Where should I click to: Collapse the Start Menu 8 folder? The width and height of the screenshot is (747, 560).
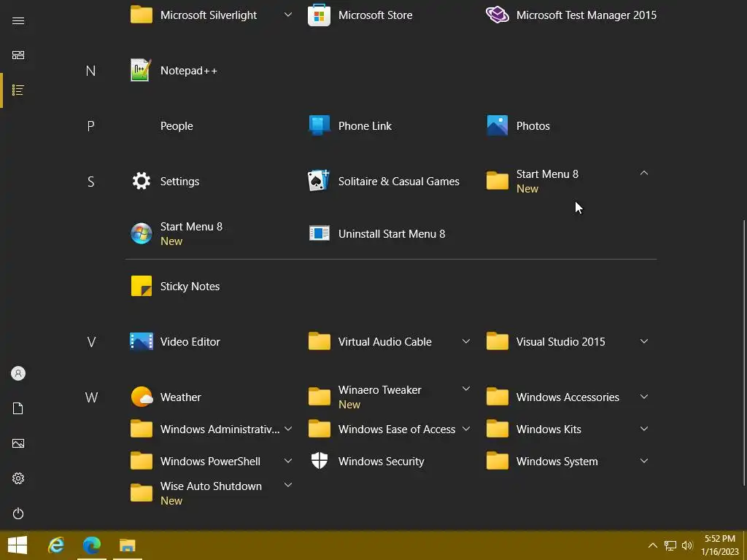(643, 173)
